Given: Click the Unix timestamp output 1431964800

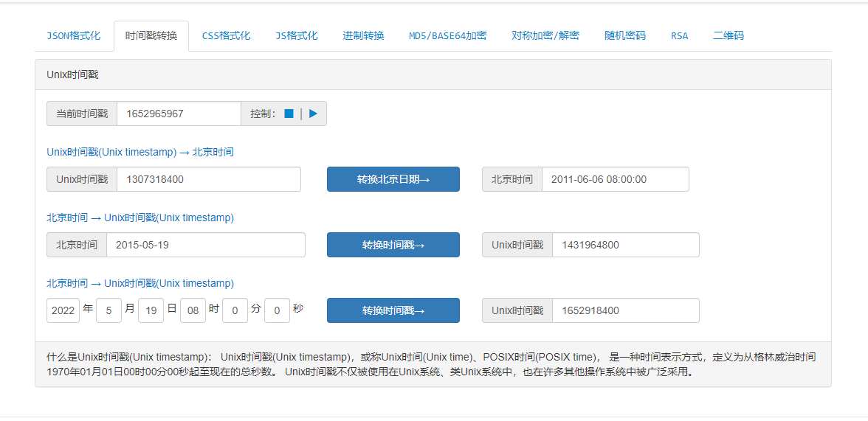Looking at the screenshot, I should coord(626,245).
